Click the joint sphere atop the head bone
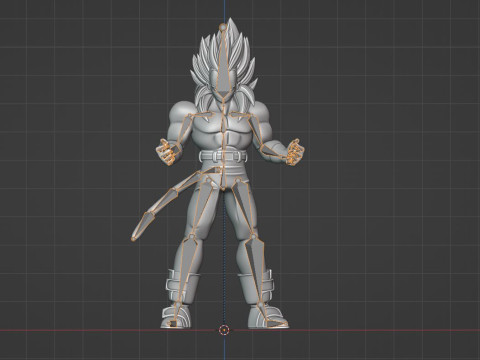The image size is (480, 360). click(x=223, y=27)
